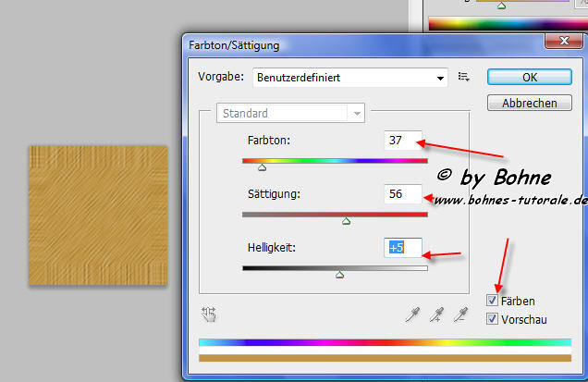Confirm with the OK button
Image resolution: width=588 pixels, height=382 pixels.
528,77
